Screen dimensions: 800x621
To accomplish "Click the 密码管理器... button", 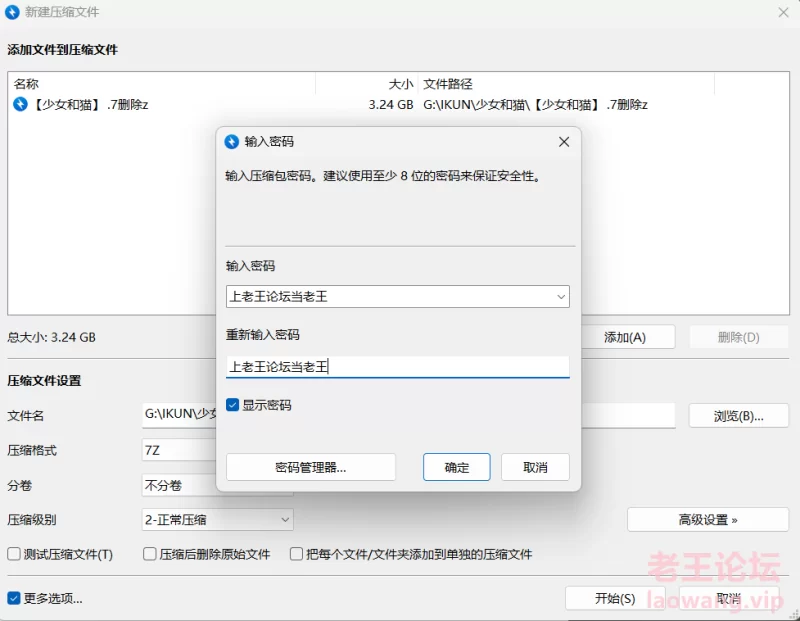I will (311, 467).
